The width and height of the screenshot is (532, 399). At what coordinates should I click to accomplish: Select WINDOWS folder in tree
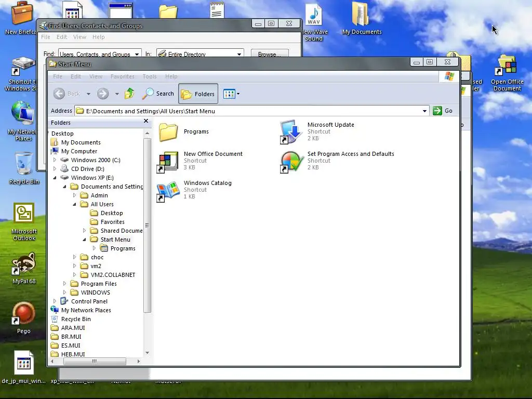96,292
